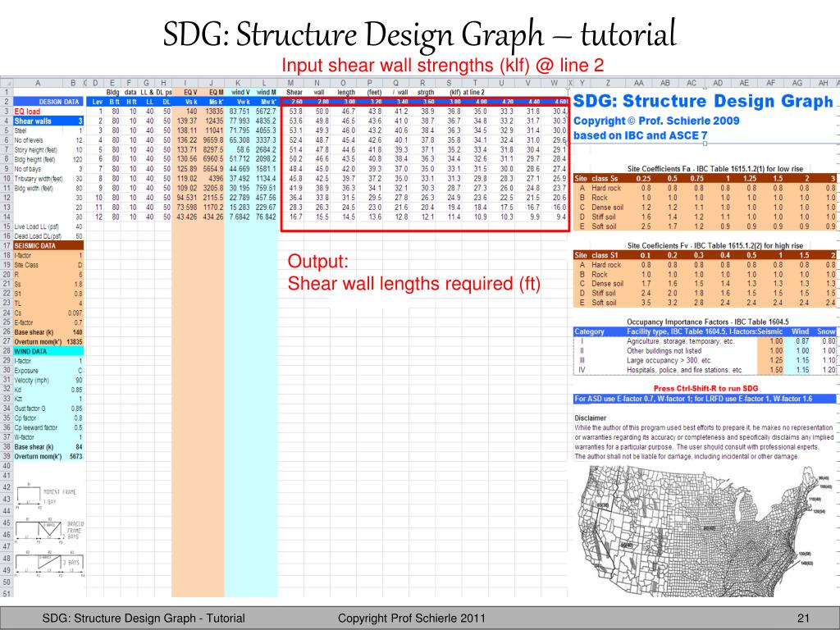The image size is (840, 630).
Task: Select column header AA
Action: pyautogui.click(x=638, y=83)
